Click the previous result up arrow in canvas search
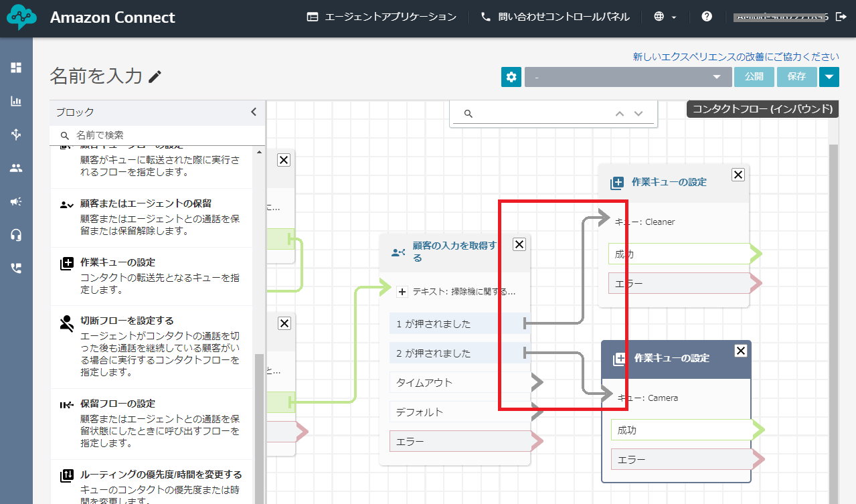Viewport: 856px width, 504px height. [x=620, y=114]
